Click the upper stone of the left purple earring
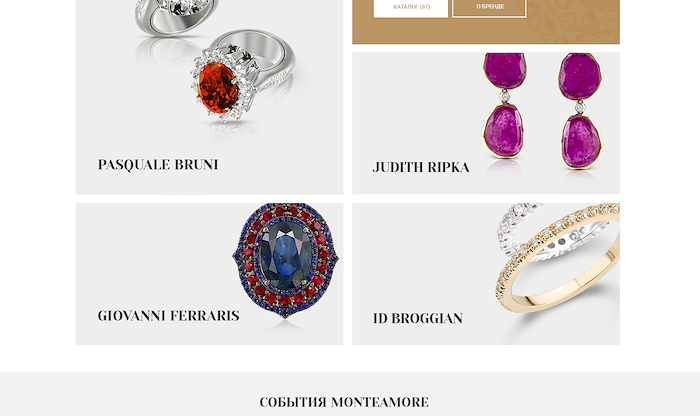700x416 pixels. (x=504, y=70)
